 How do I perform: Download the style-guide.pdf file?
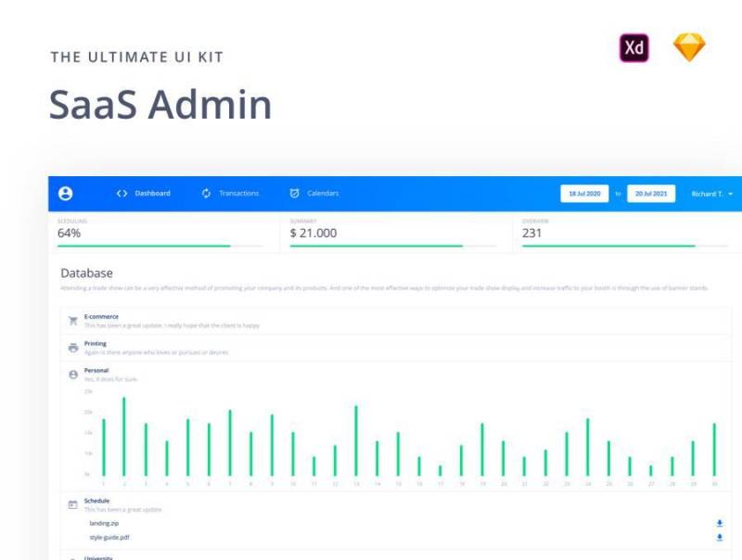pos(719,537)
